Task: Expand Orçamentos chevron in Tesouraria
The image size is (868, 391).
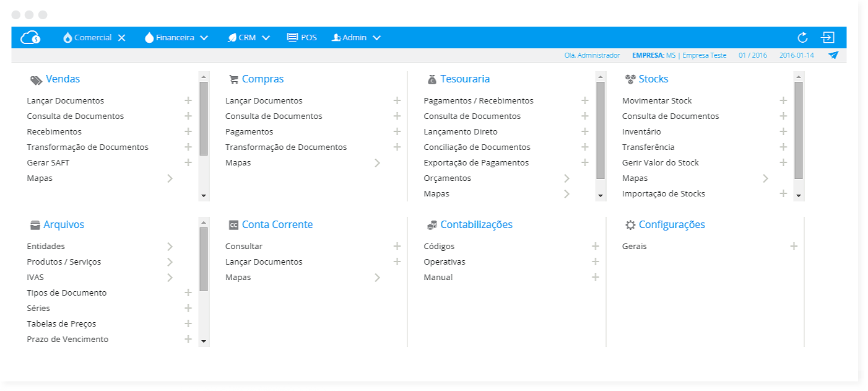Action: [566, 178]
